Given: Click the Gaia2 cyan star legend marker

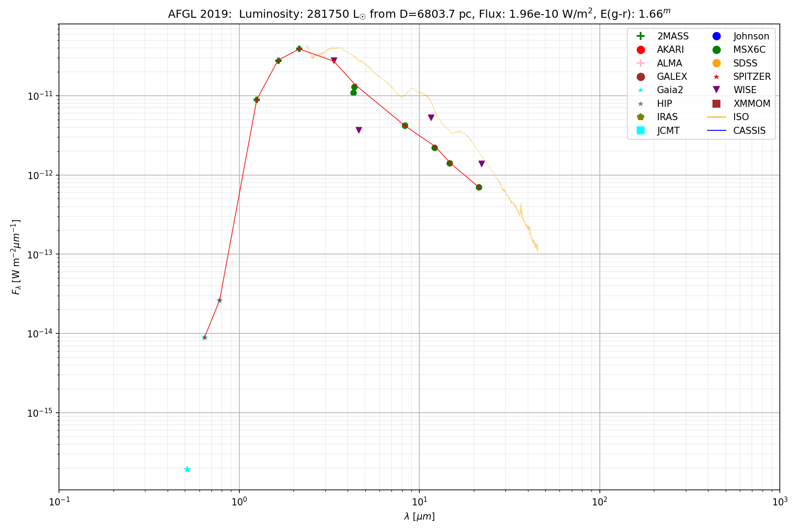Looking at the screenshot, I should [x=640, y=90].
